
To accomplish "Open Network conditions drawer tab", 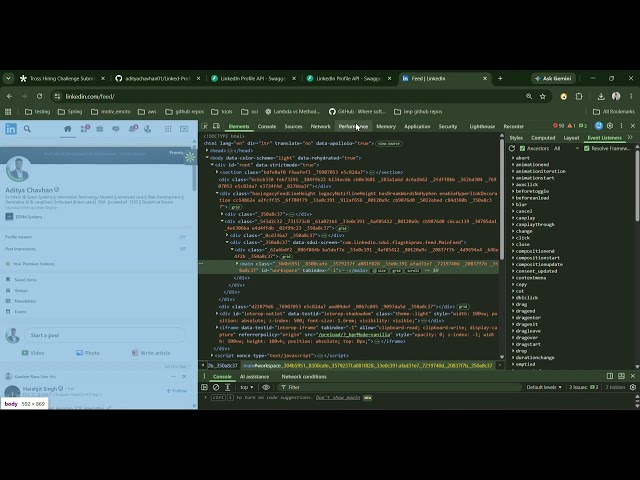I will click(304, 377).
